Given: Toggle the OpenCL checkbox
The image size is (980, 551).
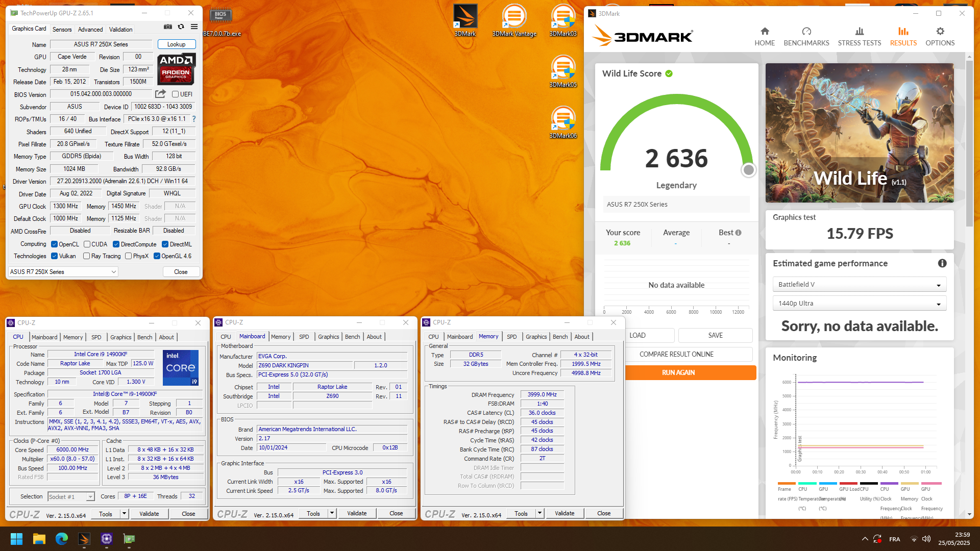Looking at the screenshot, I should [54, 244].
